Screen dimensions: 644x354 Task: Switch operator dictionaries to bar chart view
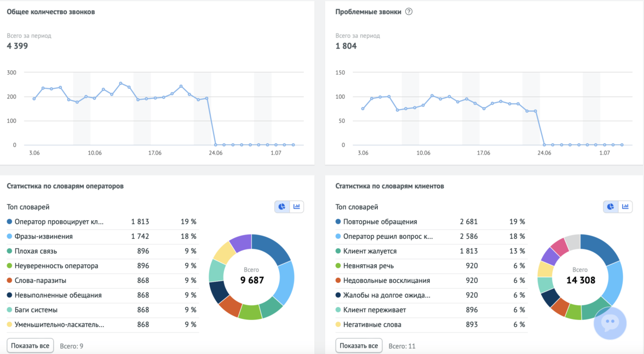pos(297,207)
